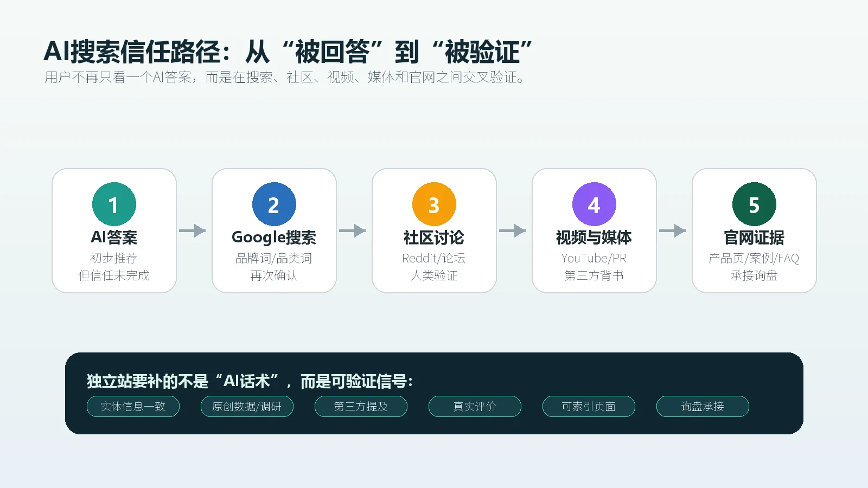Viewport: 868px width, 488px height.
Task: Click the '真实评价' pill tag
Action: click(x=475, y=407)
